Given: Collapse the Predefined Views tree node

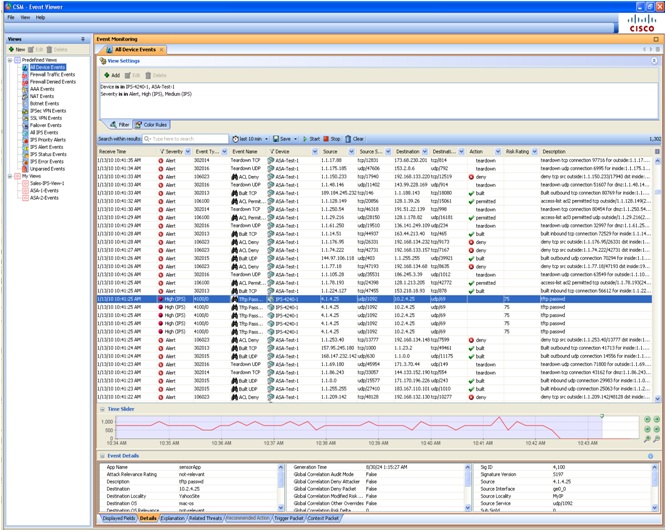Looking at the screenshot, I should [10, 60].
